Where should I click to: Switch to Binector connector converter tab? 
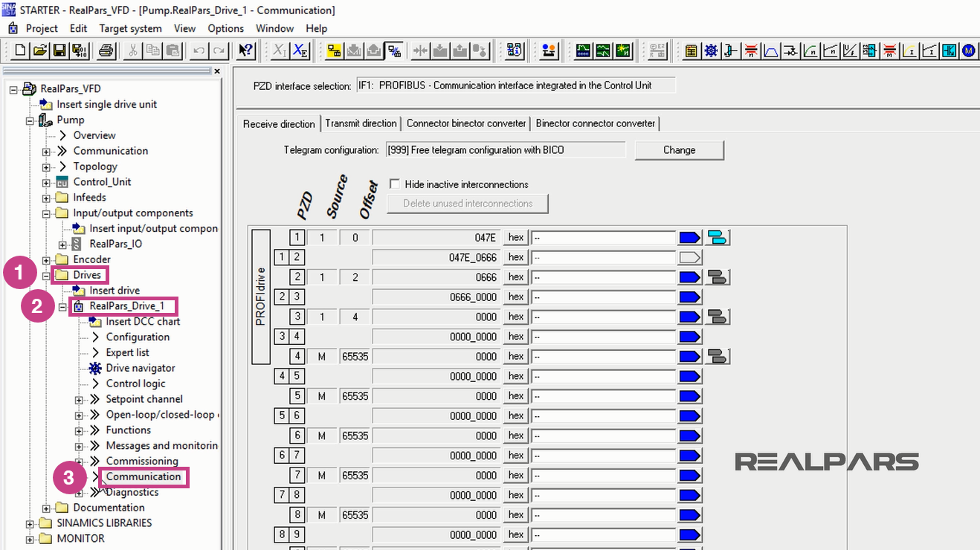click(596, 123)
